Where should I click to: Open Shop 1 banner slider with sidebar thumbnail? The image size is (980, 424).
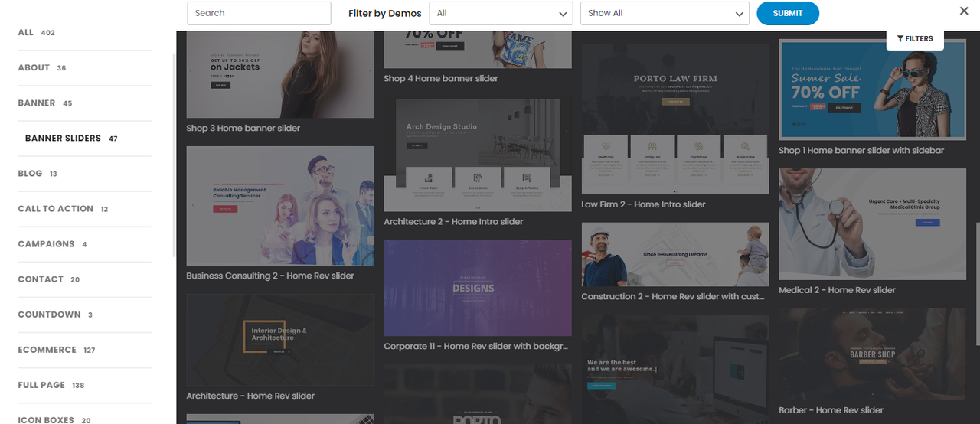tap(873, 90)
